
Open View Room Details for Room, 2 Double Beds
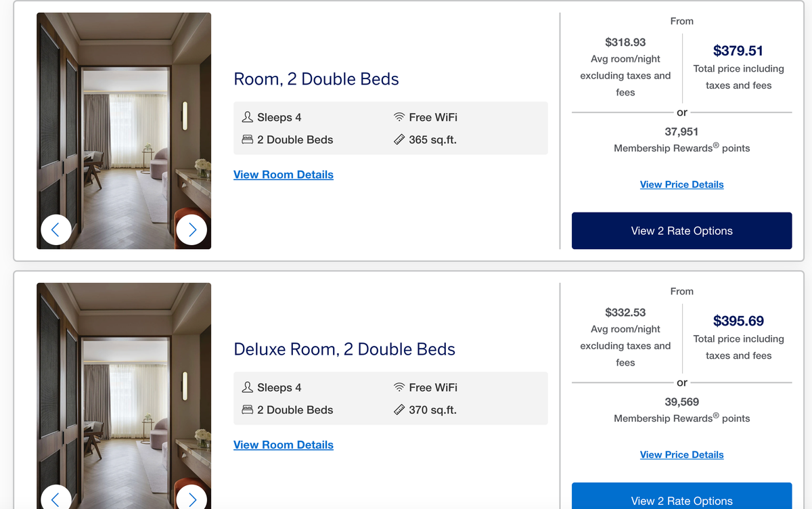283,175
